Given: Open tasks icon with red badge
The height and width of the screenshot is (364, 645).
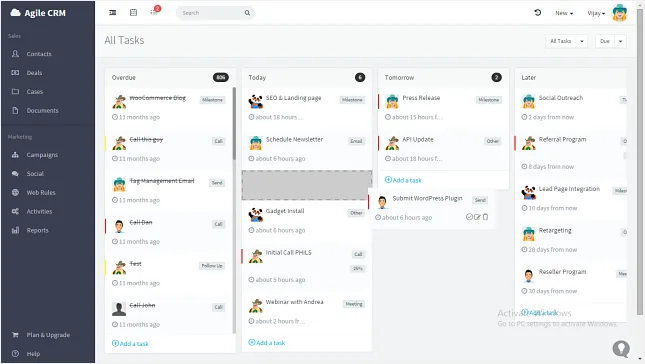Looking at the screenshot, I should (154, 11).
